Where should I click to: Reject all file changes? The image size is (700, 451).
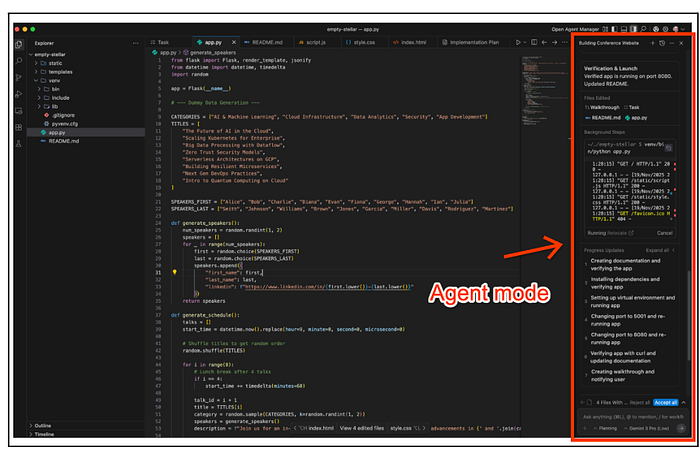point(639,402)
